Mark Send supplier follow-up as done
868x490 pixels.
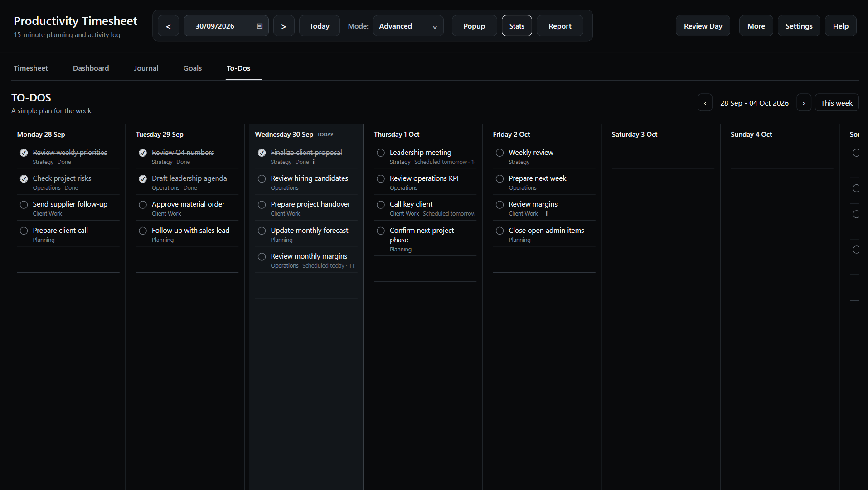coord(24,205)
